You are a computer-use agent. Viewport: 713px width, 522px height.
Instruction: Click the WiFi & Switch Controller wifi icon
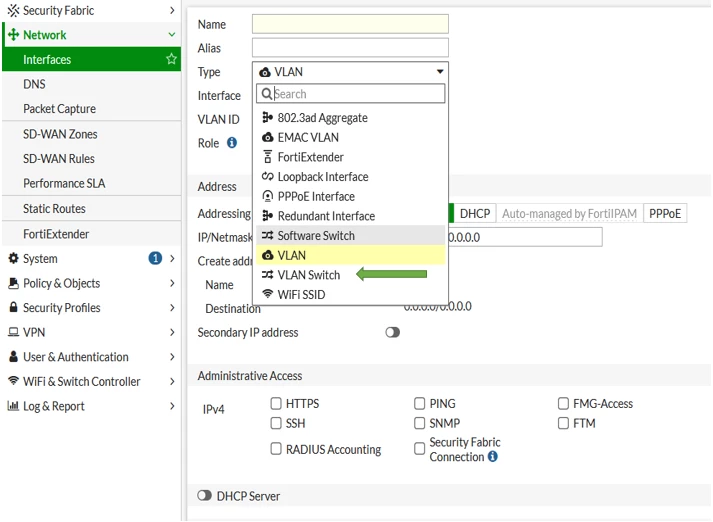point(14,381)
